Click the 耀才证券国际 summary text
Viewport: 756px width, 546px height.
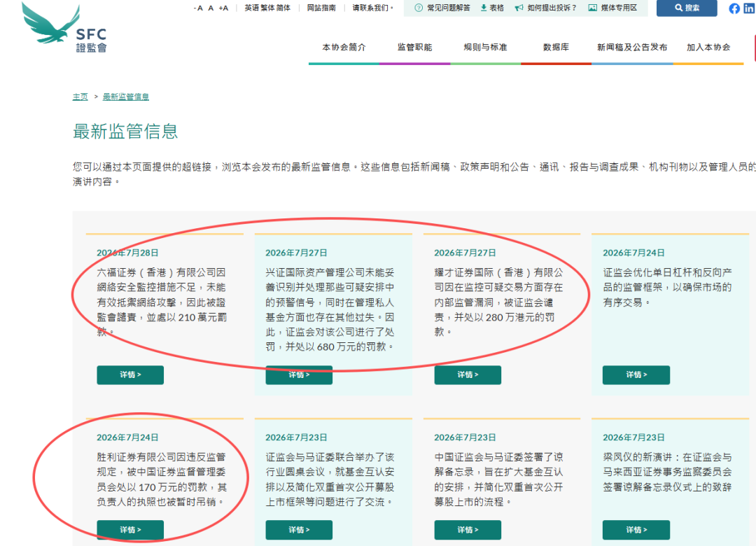point(499,302)
